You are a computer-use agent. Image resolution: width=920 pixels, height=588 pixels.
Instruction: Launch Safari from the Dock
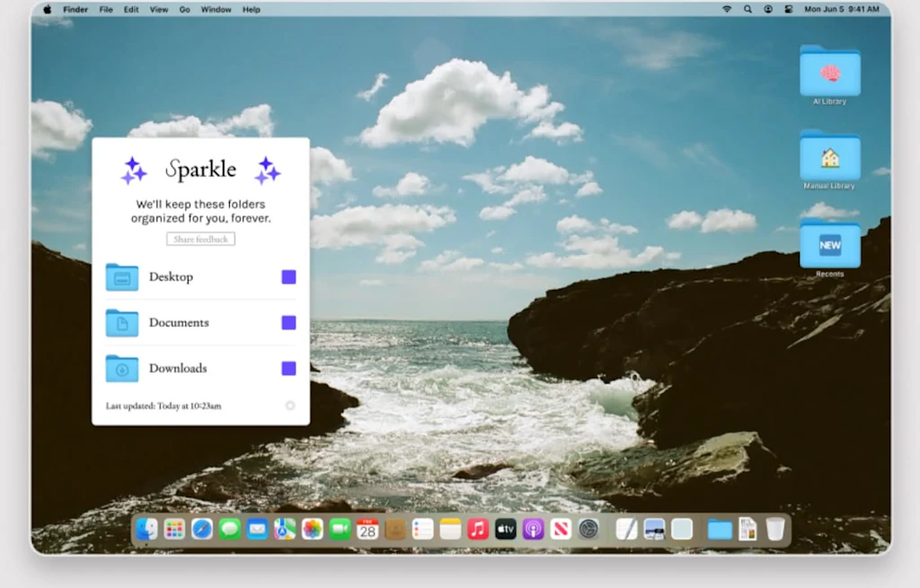202,530
